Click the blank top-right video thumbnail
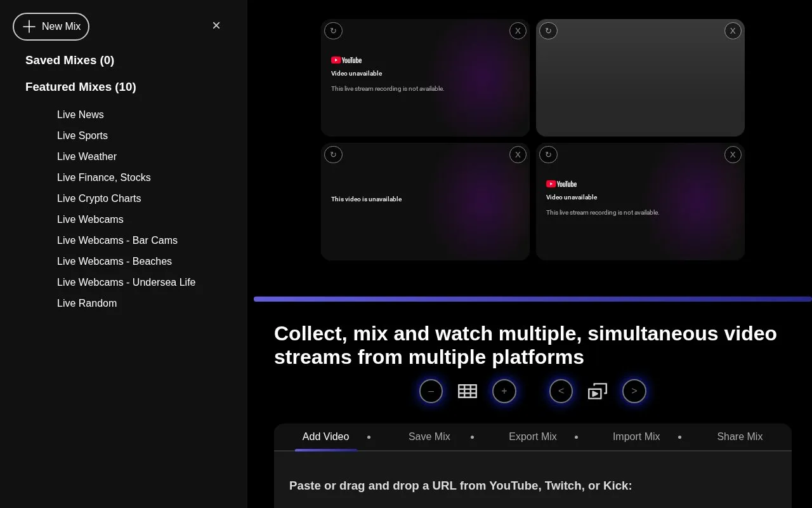Viewport: 812px width, 508px height. pyautogui.click(x=640, y=77)
